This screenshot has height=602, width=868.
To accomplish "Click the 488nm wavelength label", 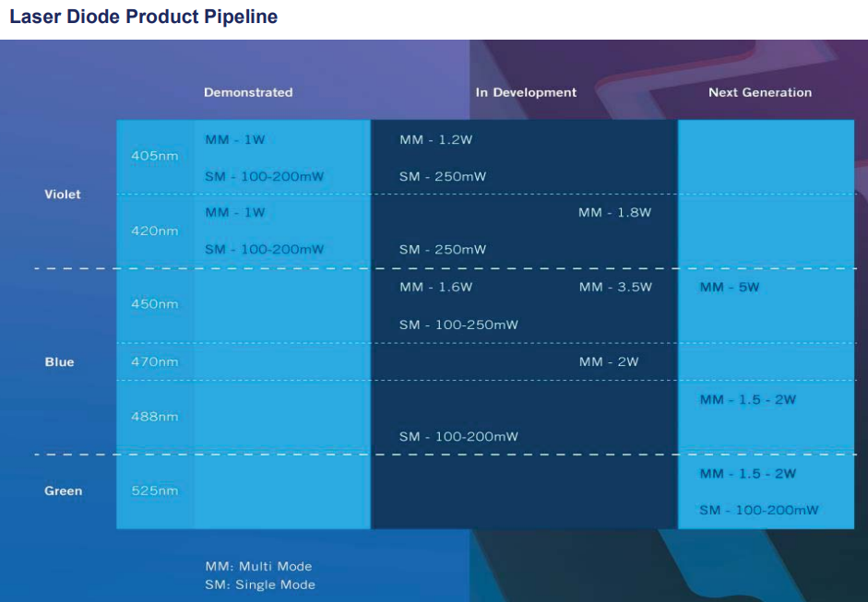I will click(154, 417).
